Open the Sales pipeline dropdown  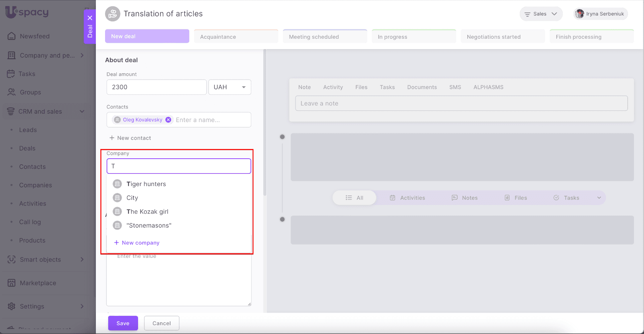pyautogui.click(x=541, y=14)
